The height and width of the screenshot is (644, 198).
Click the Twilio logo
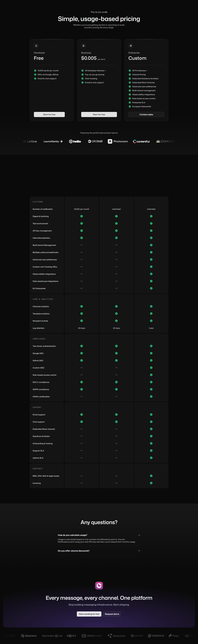point(75,142)
